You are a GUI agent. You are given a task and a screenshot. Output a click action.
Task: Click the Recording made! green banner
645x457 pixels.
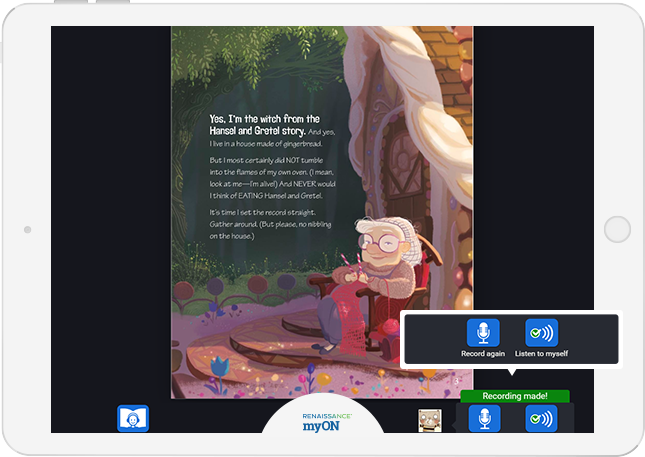[x=515, y=396]
